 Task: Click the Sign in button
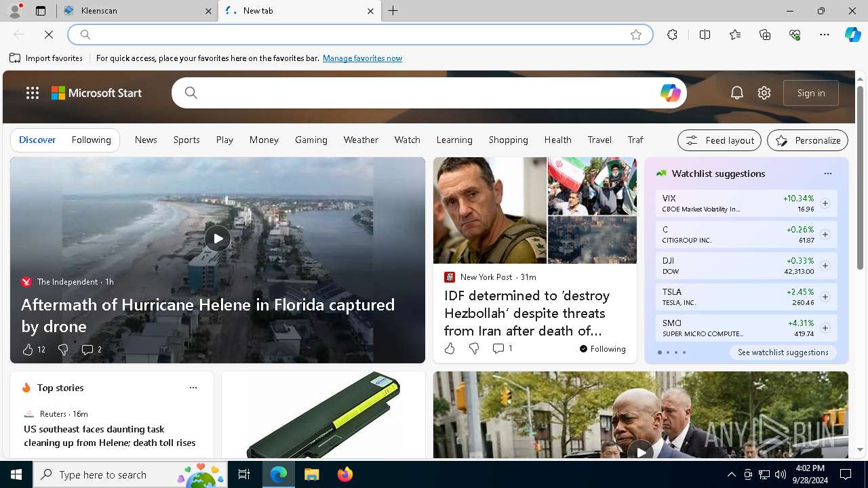pyautogui.click(x=811, y=93)
